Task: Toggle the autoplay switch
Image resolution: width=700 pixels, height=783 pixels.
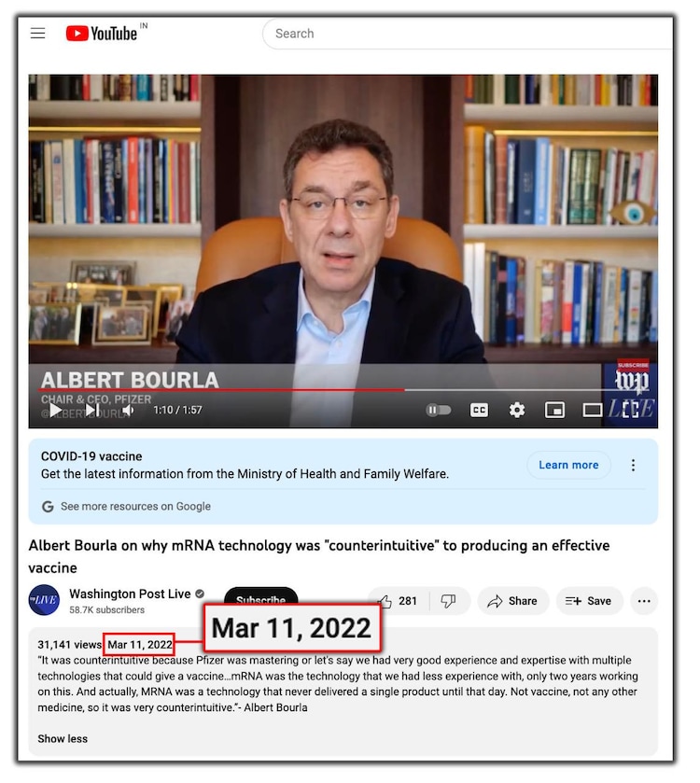Action: (439, 410)
